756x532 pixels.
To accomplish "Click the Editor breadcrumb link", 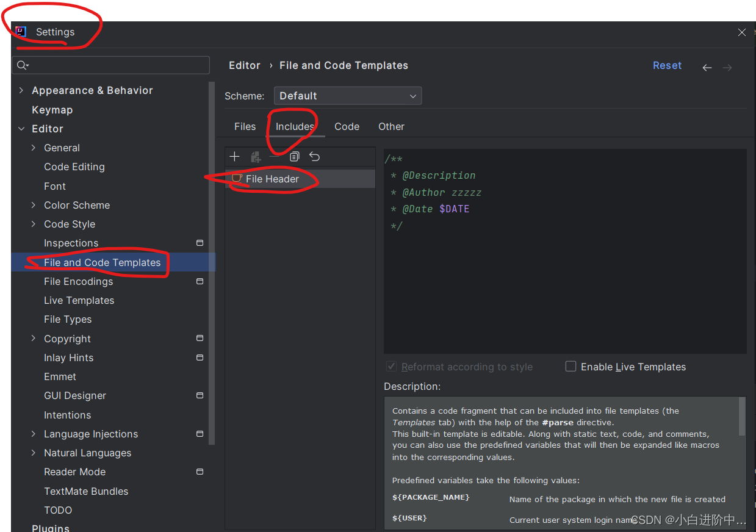I will [x=244, y=65].
